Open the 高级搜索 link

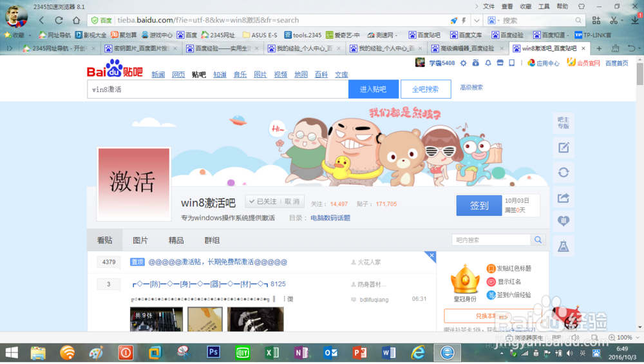pos(471,88)
